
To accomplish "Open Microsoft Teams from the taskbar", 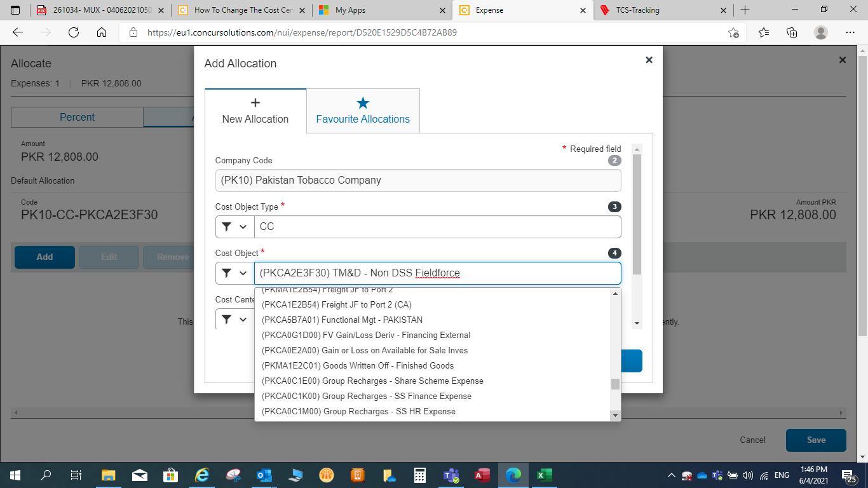I will click(451, 473).
